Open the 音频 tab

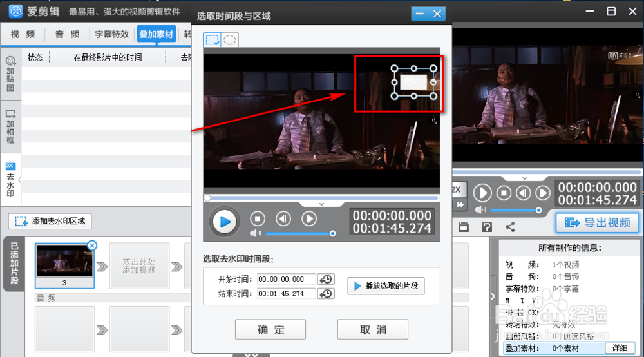pyautogui.click(x=67, y=34)
